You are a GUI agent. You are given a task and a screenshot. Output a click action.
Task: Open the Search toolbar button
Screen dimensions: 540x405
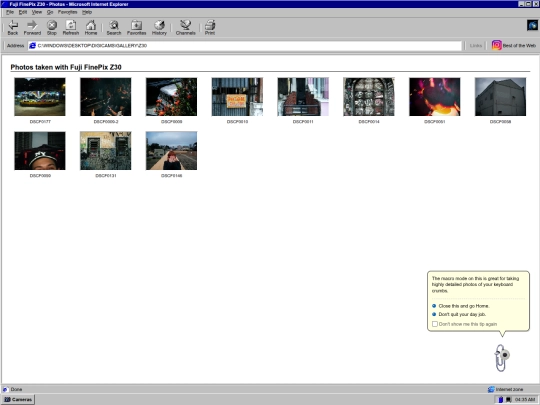click(114, 27)
